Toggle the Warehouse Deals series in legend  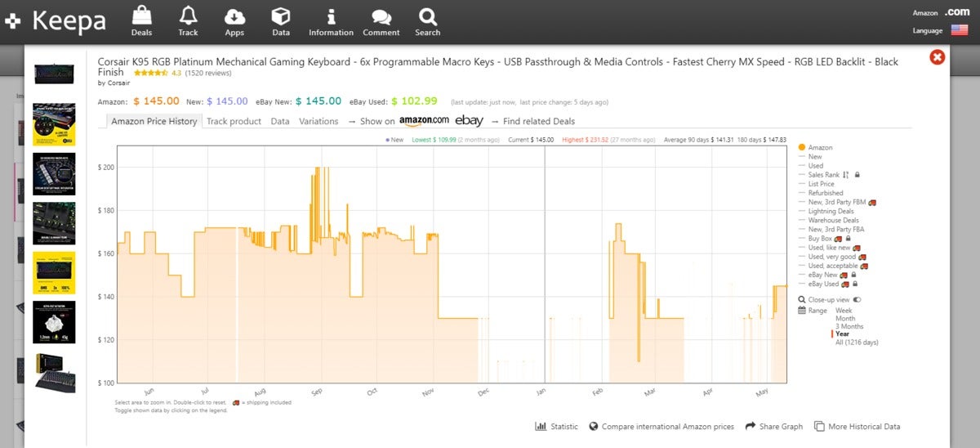(x=834, y=221)
